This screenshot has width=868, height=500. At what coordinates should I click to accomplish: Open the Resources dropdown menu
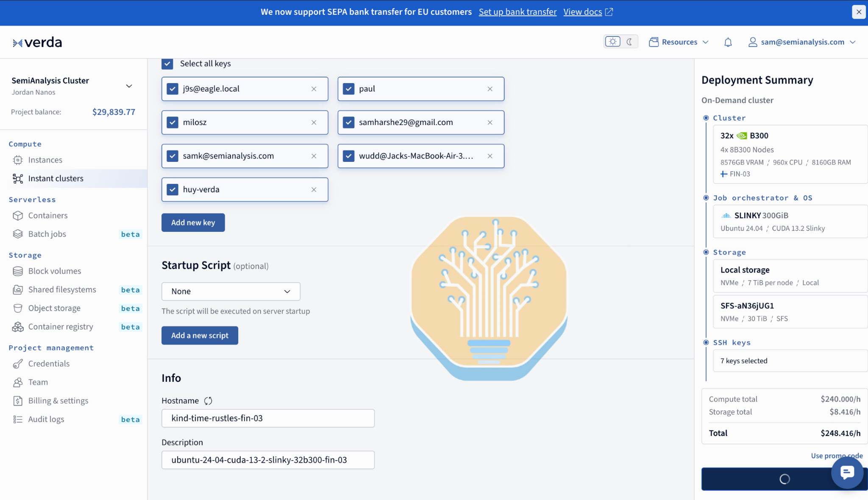point(679,42)
